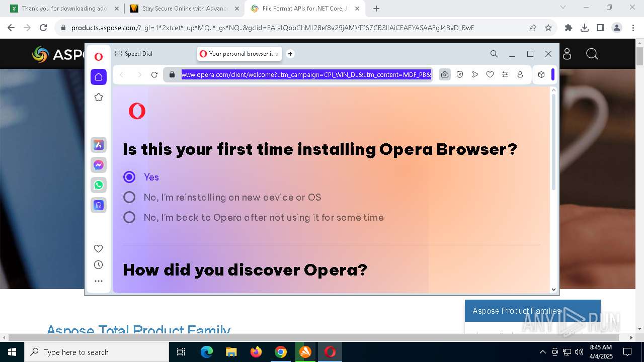The height and width of the screenshot is (362, 644).
Task: Open Task View on the taskbar
Action: pyautogui.click(x=182, y=352)
